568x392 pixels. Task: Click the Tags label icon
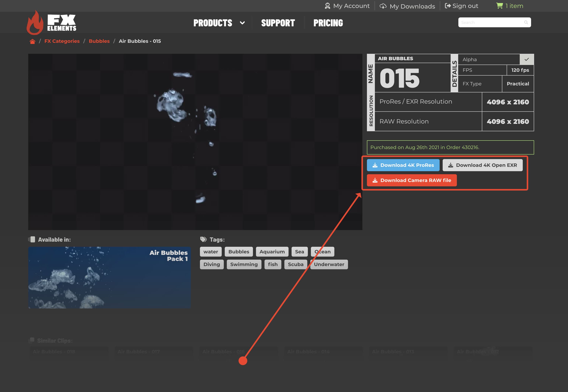(x=203, y=239)
